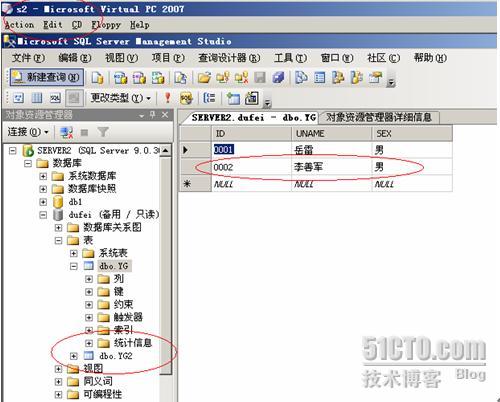Open the Virtual PC CD menu
500x402 pixels.
click(x=77, y=25)
